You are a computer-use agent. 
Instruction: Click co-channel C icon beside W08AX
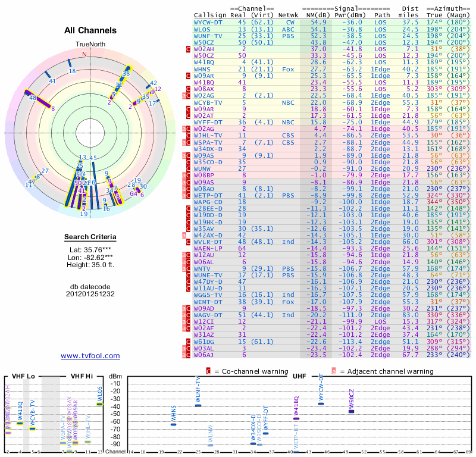(188, 89)
